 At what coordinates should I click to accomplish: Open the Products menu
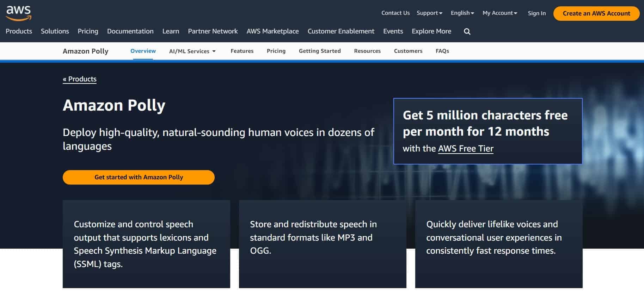[x=19, y=31]
